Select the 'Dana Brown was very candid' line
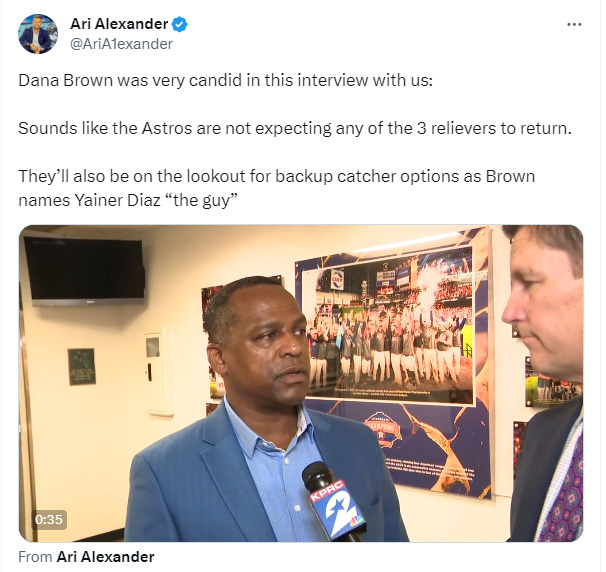 point(225,80)
